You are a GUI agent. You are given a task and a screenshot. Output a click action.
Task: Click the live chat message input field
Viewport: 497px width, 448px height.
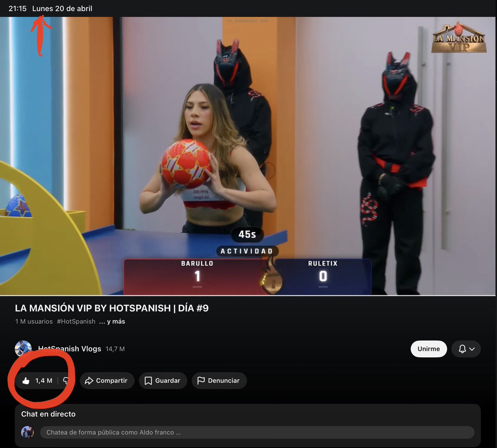[257, 432]
